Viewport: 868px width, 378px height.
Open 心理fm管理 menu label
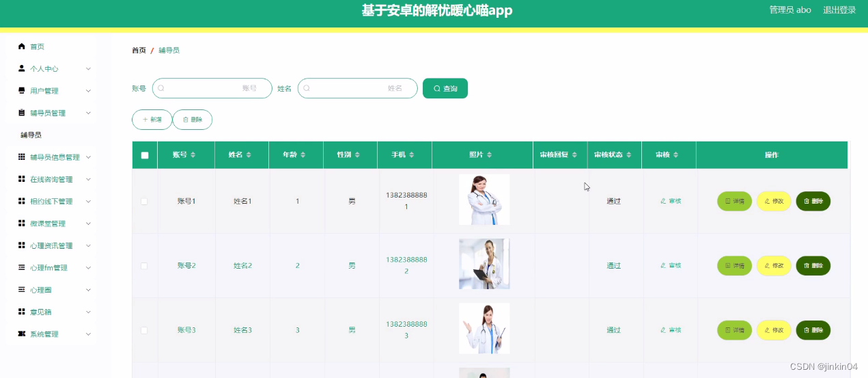(48, 268)
